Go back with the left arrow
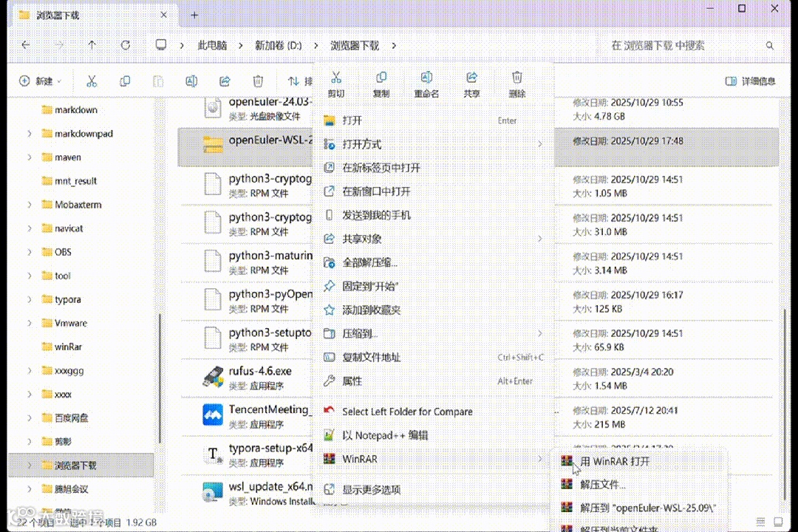 25,45
